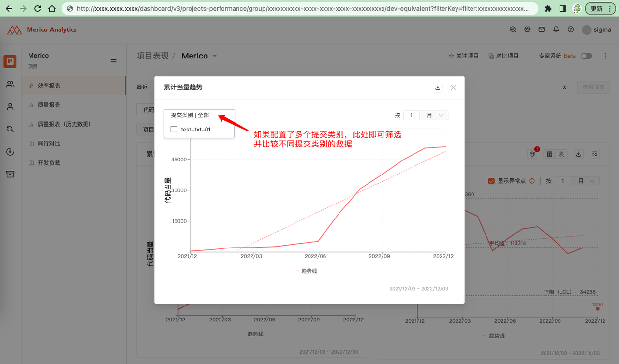Open the browser home page icon
The image size is (619, 364).
pos(52,9)
